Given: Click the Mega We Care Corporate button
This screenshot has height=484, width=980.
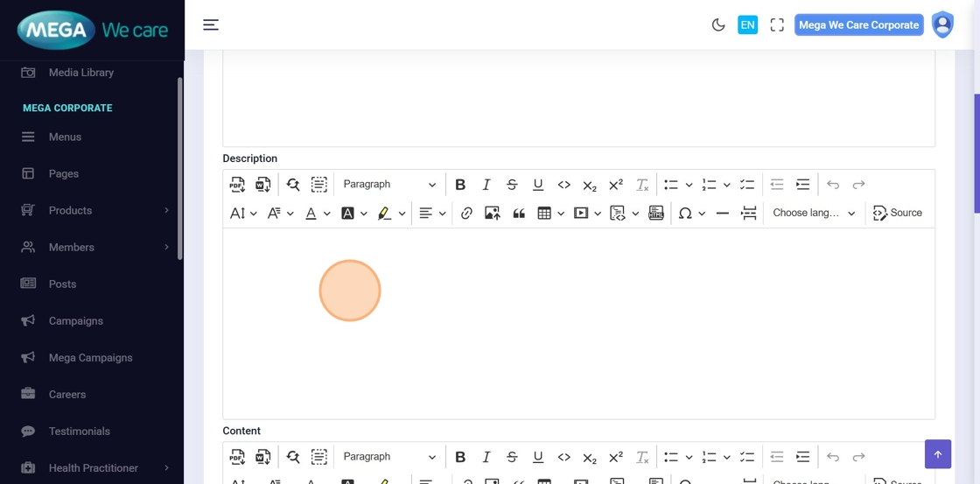Looking at the screenshot, I should tap(858, 25).
